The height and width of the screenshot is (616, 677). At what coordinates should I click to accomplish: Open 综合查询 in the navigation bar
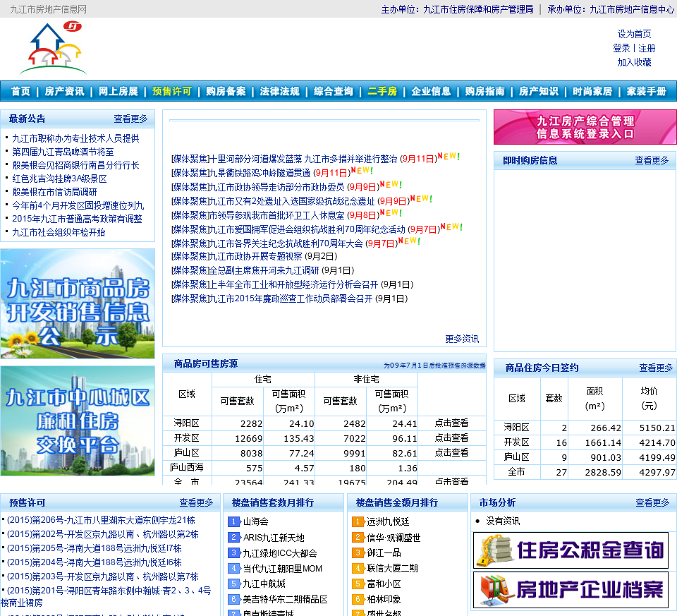pyautogui.click(x=334, y=91)
